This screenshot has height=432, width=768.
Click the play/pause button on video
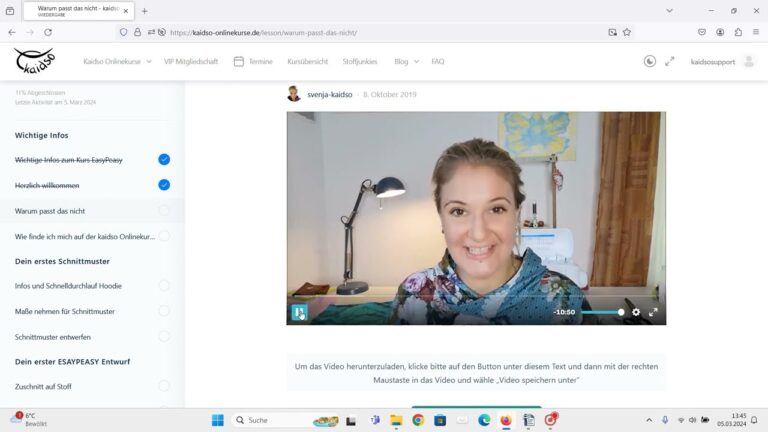(299, 312)
